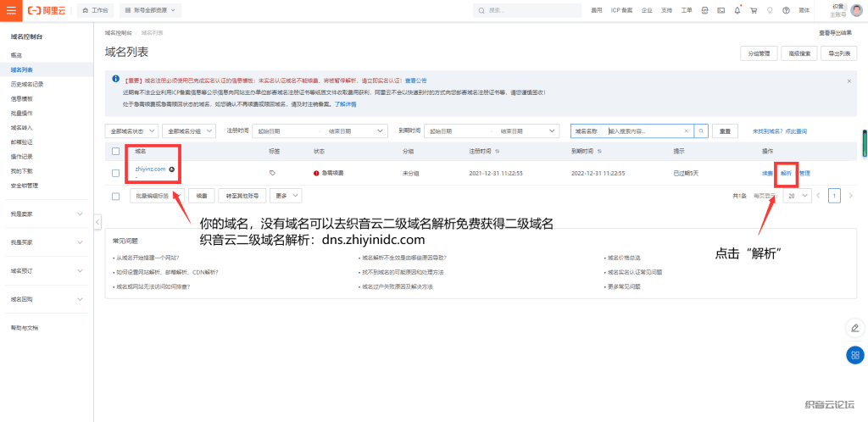Expand the 账号全部资源 resource dropdown
Screen dimensions: 868x422
pyautogui.click(x=150, y=10)
